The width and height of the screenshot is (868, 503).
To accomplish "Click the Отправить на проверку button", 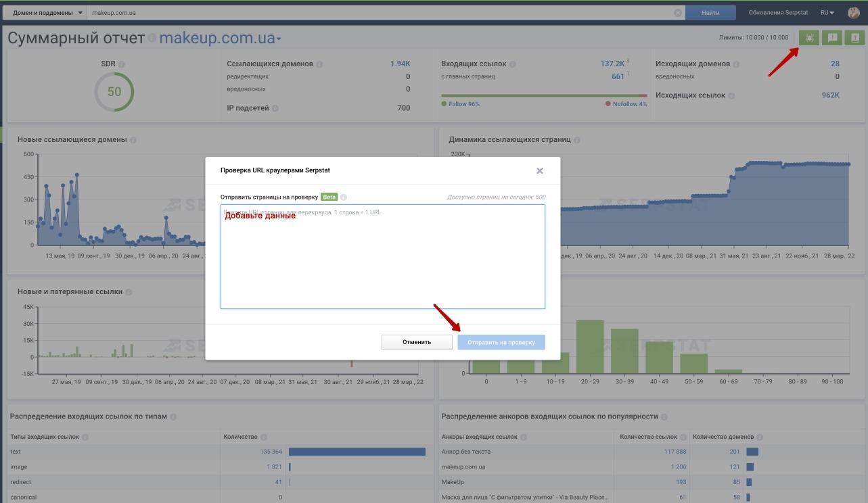I will tap(501, 342).
